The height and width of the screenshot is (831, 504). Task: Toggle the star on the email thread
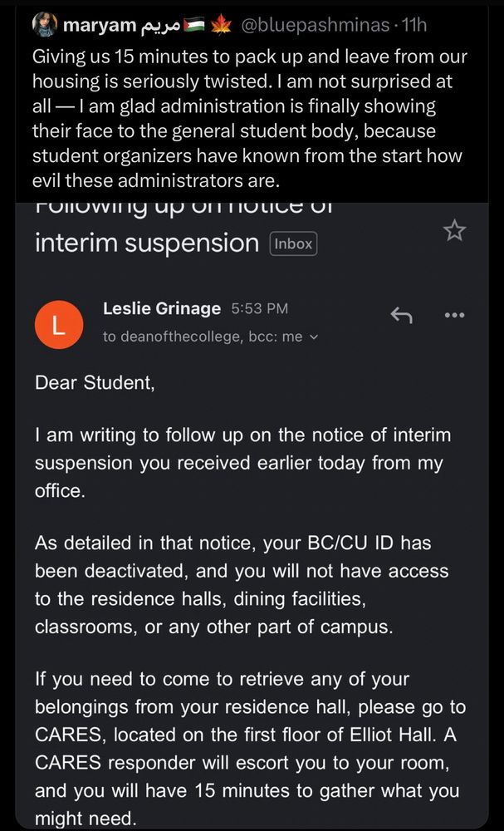tap(454, 230)
